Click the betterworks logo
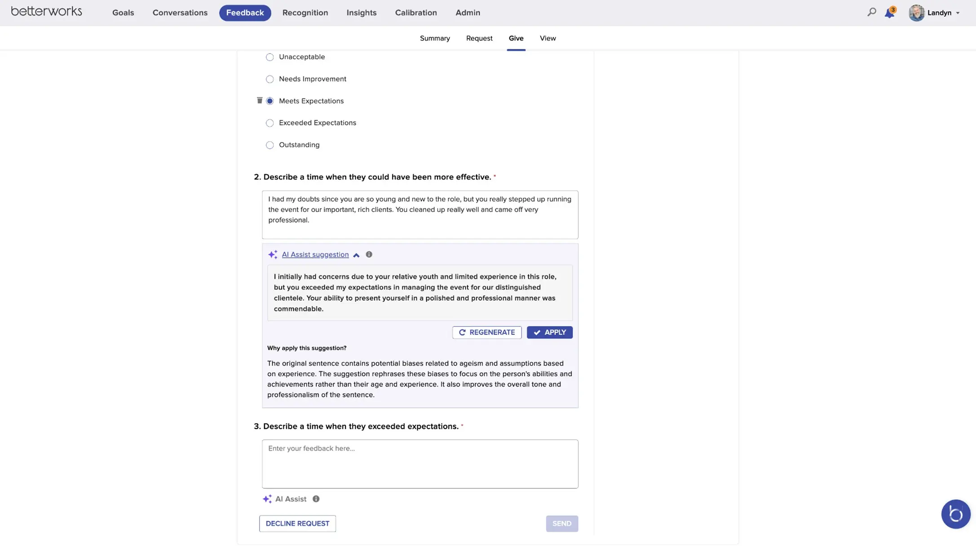The image size is (976, 560). point(47,11)
